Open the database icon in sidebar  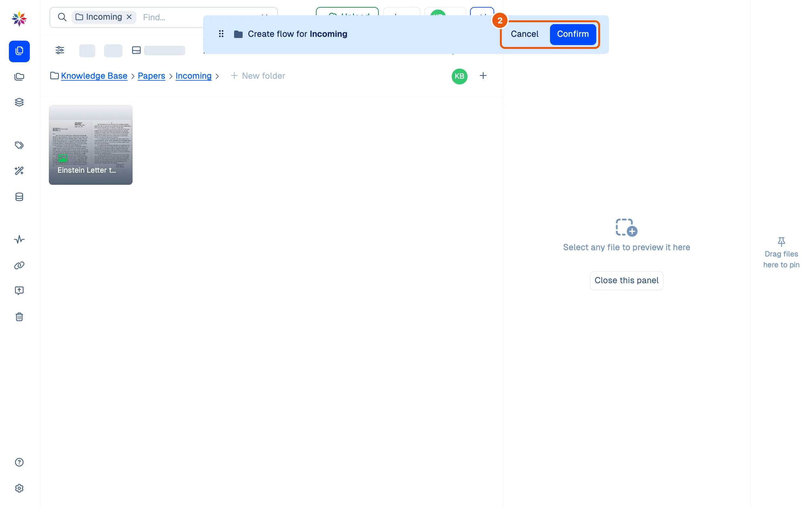pyautogui.click(x=19, y=197)
